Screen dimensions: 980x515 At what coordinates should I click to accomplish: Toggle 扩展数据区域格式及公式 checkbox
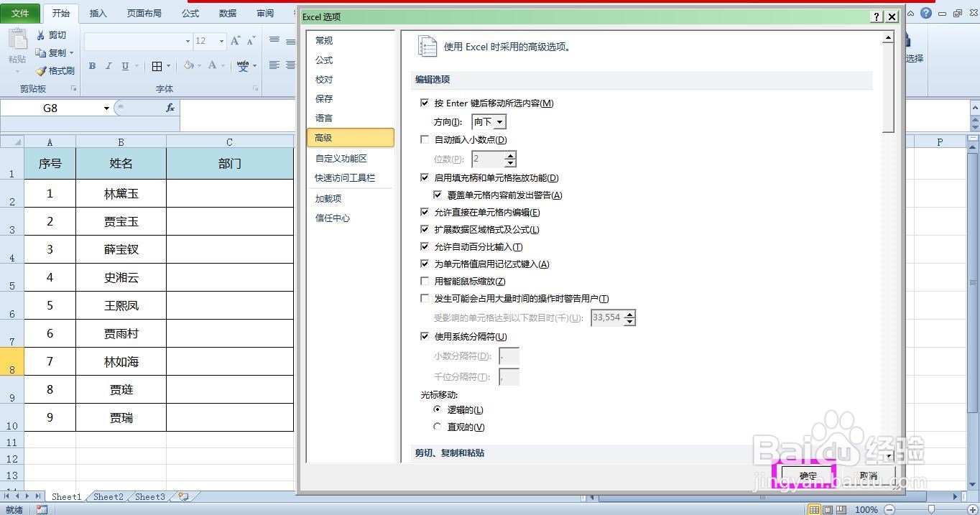(425, 230)
